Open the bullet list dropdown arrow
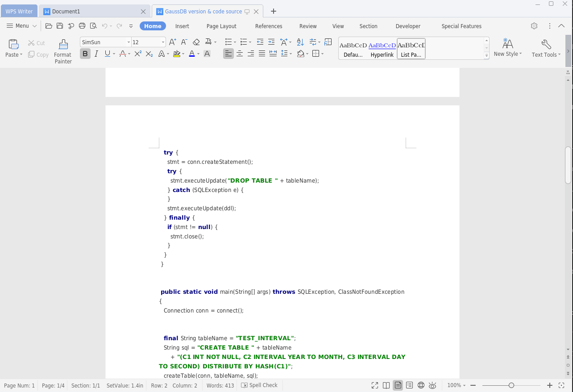The image size is (573, 392). coord(235,42)
